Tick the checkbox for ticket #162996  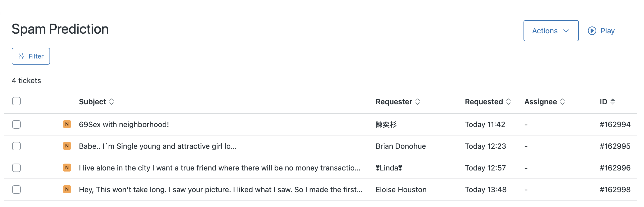(16, 168)
